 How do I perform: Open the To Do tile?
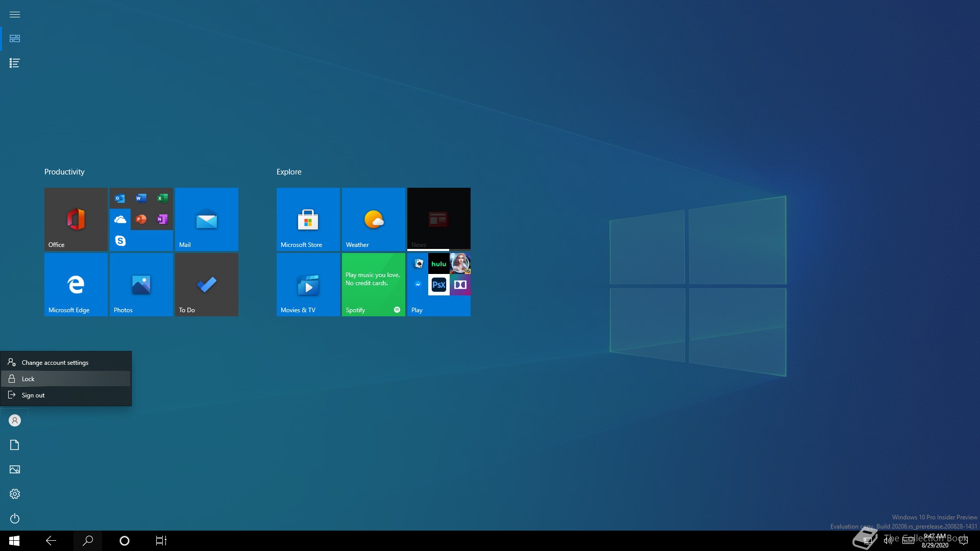[207, 285]
